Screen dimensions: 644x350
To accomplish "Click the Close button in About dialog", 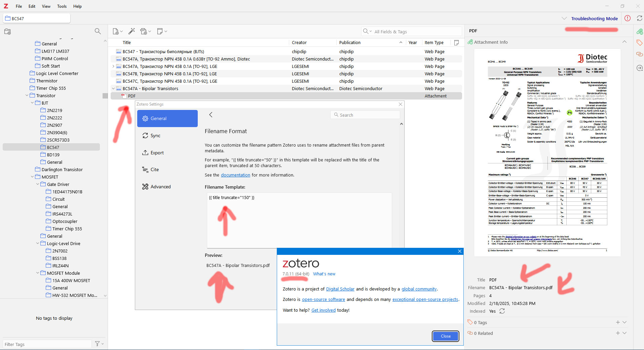I will pos(446,336).
